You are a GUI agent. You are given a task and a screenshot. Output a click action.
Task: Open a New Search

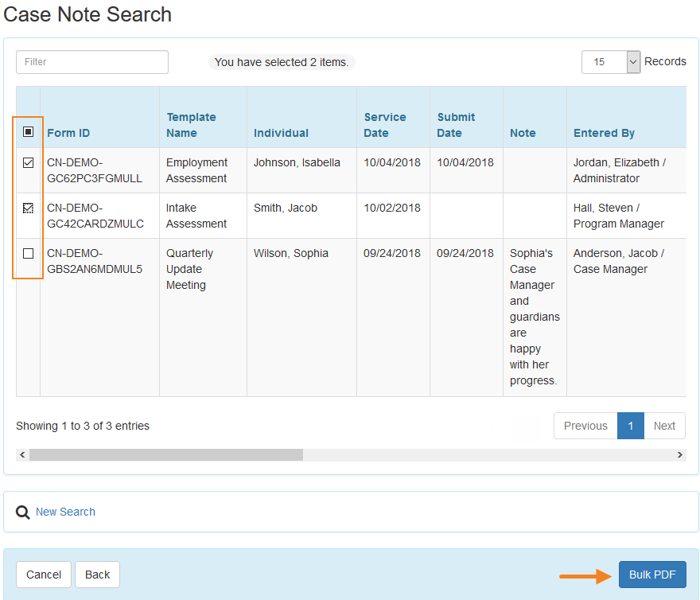[65, 512]
